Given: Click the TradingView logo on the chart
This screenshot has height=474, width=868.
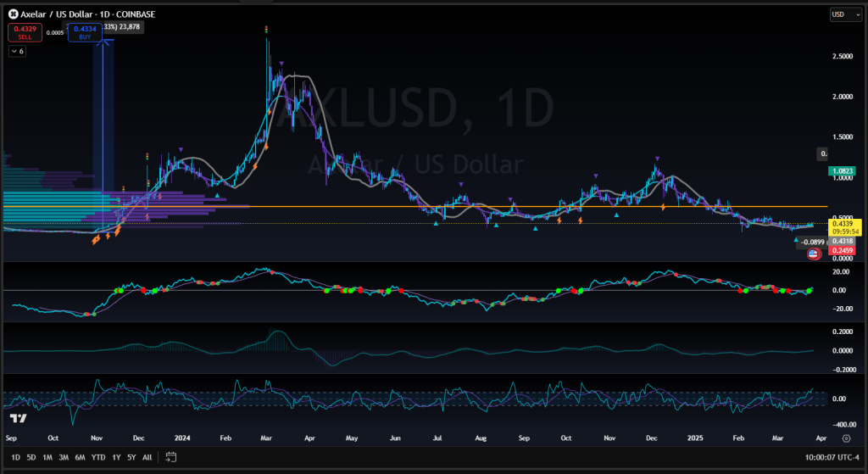Looking at the screenshot, I should point(19,418).
